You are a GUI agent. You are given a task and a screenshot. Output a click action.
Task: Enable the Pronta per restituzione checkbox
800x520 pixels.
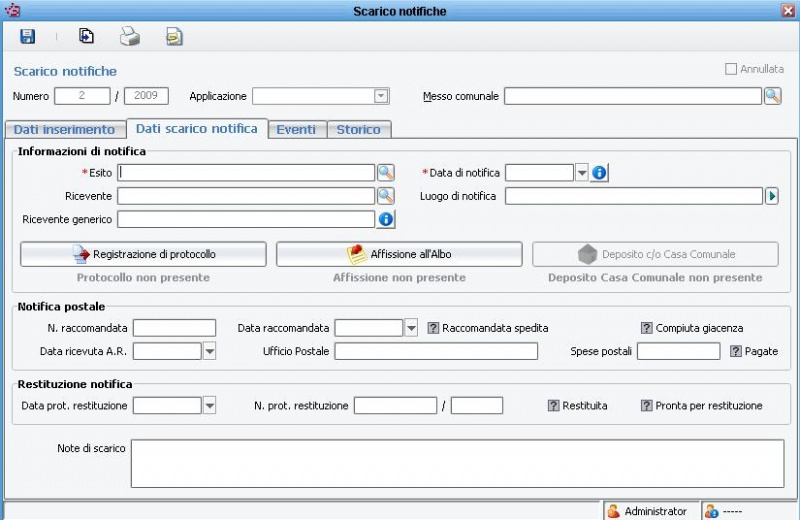click(647, 406)
